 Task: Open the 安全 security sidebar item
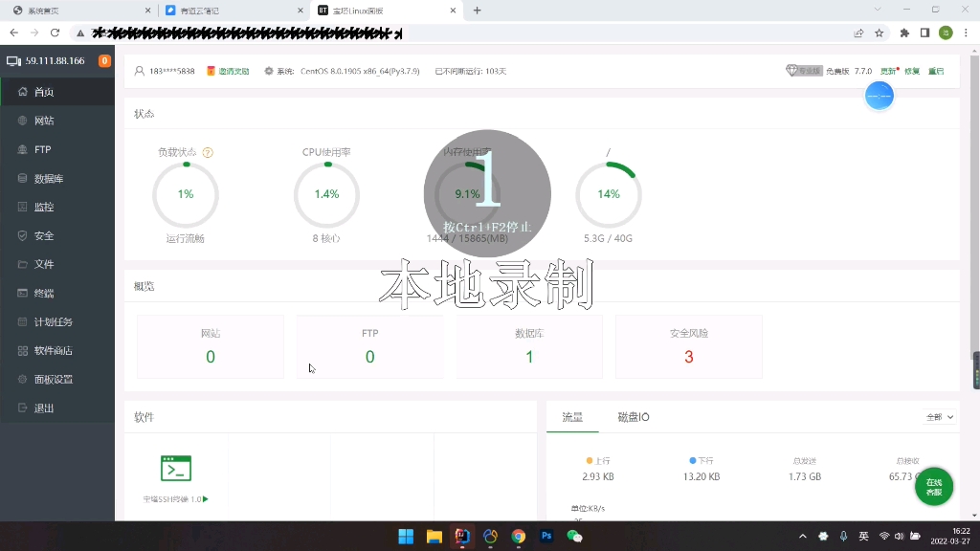pos(57,235)
